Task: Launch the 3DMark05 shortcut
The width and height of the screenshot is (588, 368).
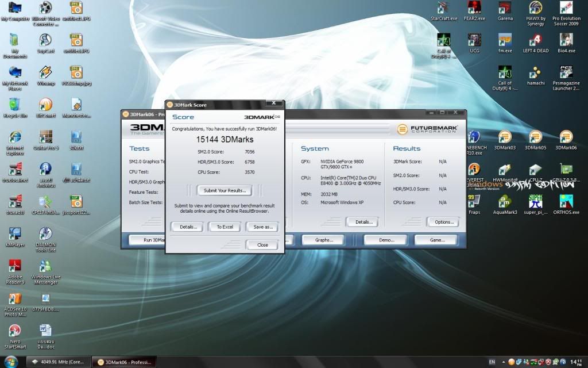Action: click(x=535, y=139)
